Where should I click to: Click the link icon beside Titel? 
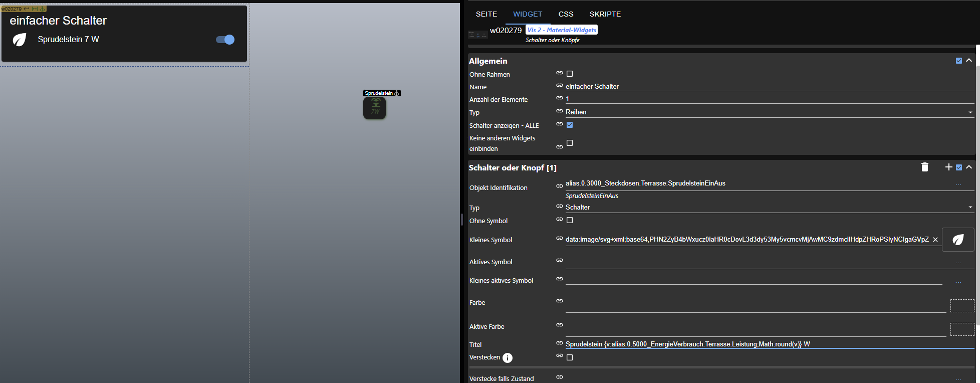560,343
